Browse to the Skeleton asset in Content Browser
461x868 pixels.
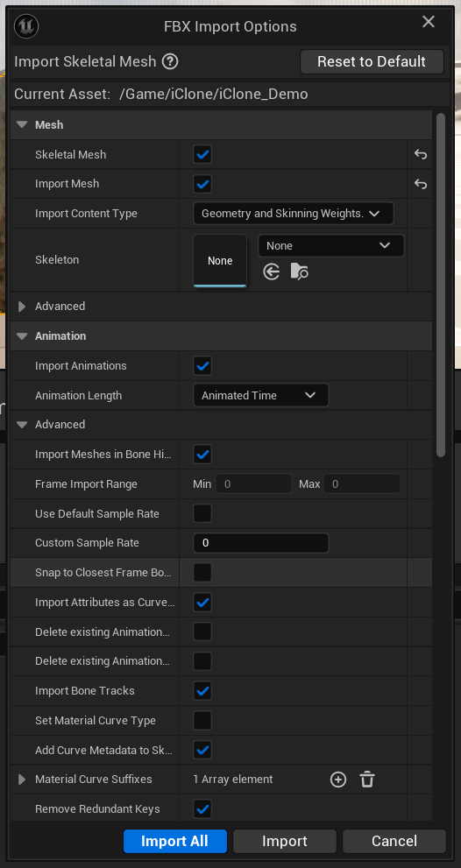(x=299, y=272)
